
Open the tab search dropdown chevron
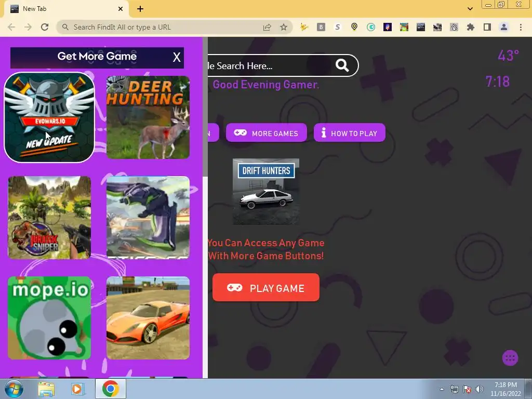pos(470,9)
